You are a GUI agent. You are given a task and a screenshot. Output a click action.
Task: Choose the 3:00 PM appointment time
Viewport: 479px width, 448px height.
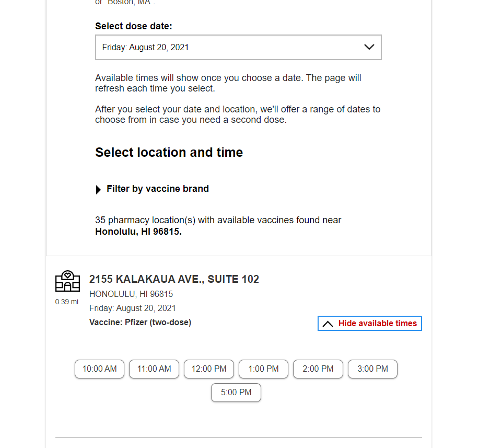pos(372,369)
